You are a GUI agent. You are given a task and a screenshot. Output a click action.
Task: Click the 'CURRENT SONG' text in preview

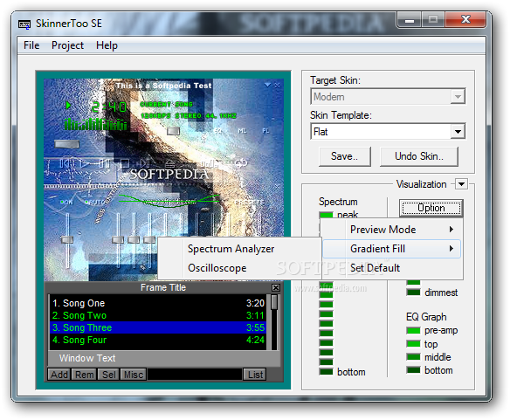166,105
